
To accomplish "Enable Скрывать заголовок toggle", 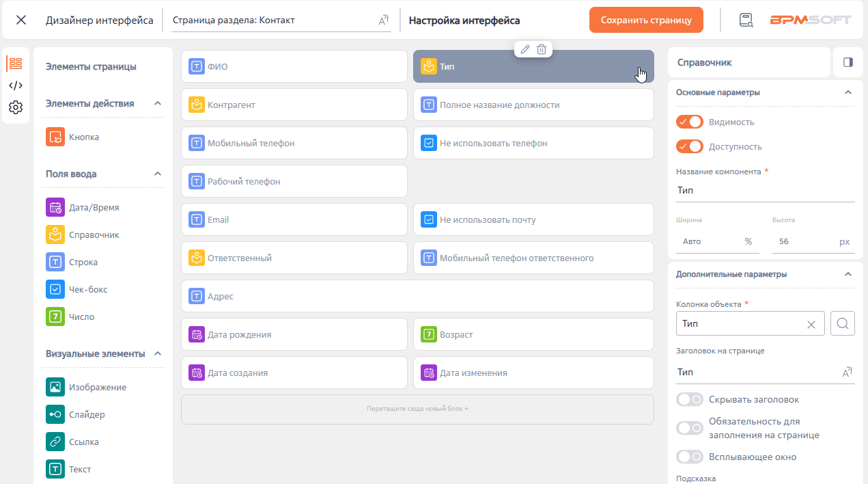I will coord(690,399).
